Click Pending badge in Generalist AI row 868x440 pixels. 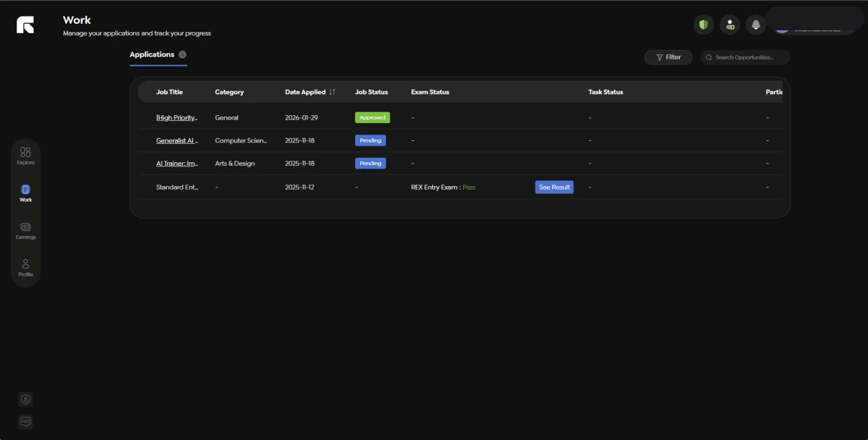tap(370, 140)
